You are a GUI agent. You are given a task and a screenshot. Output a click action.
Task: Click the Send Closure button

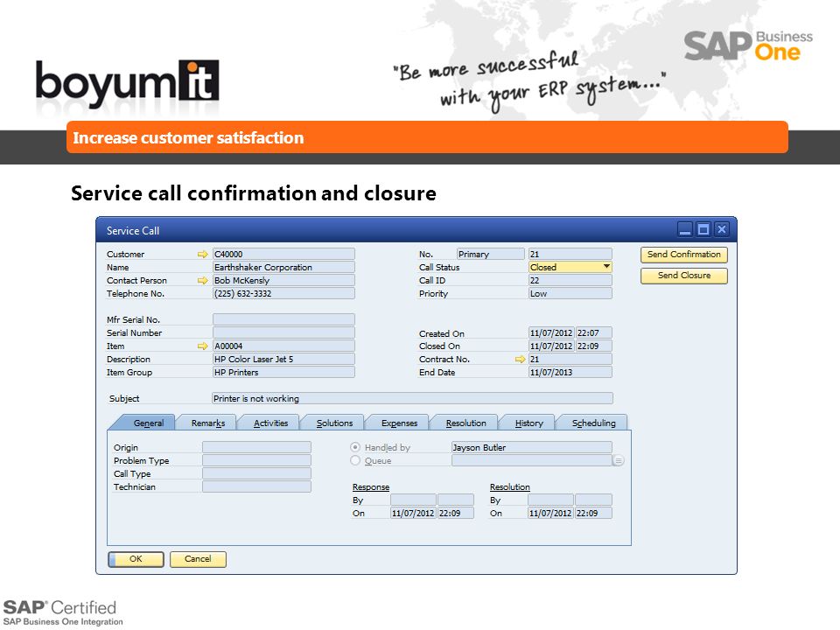(x=684, y=276)
